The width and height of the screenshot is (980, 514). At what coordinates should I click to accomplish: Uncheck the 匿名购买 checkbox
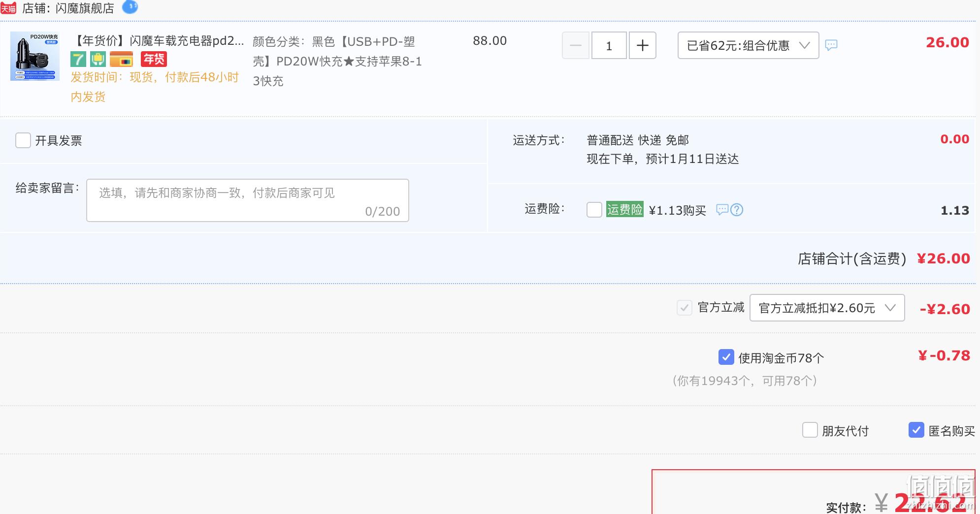(x=916, y=430)
